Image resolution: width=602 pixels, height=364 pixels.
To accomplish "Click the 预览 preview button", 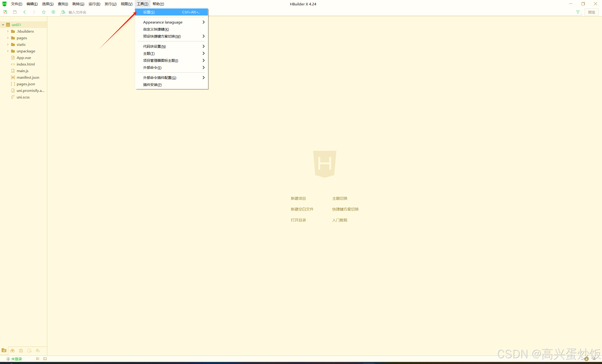I will tap(591, 12).
